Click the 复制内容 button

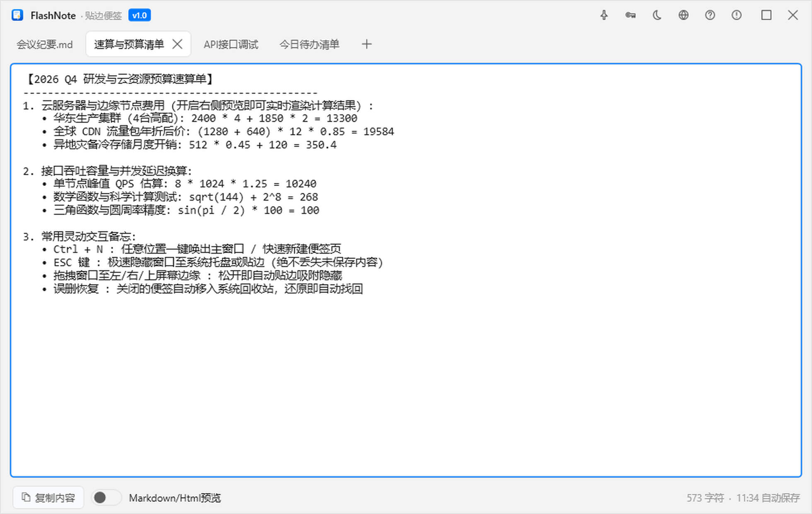48,497
